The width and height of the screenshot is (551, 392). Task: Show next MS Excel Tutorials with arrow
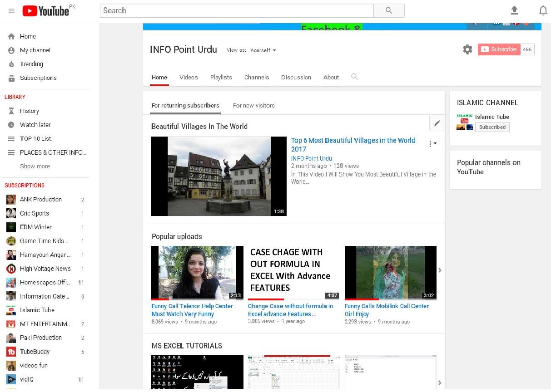[x=440, y=382]
